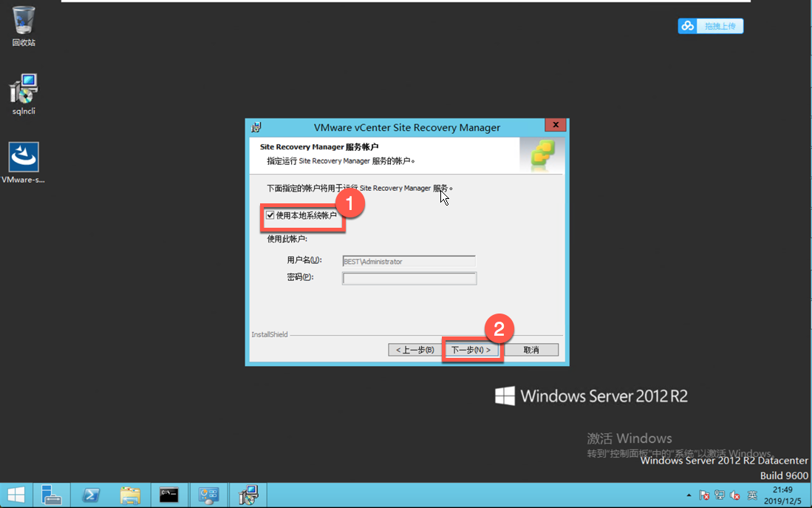Click the installer icon in dialog title bar
This screenshot has height=508, width=812.
point(256,127)
